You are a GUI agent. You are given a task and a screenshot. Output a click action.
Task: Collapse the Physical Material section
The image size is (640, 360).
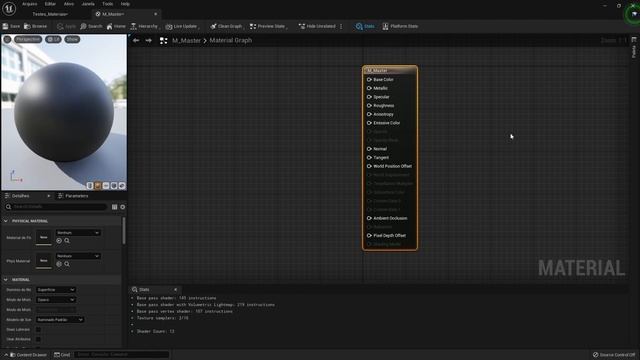(x=6, y=221)
